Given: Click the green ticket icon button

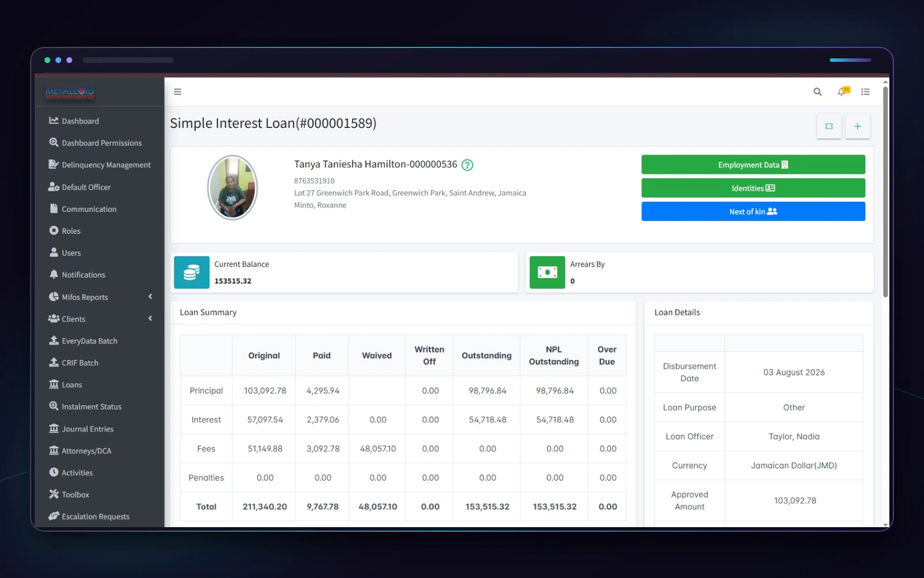Looking at the screenshot, I should point(829,127).
